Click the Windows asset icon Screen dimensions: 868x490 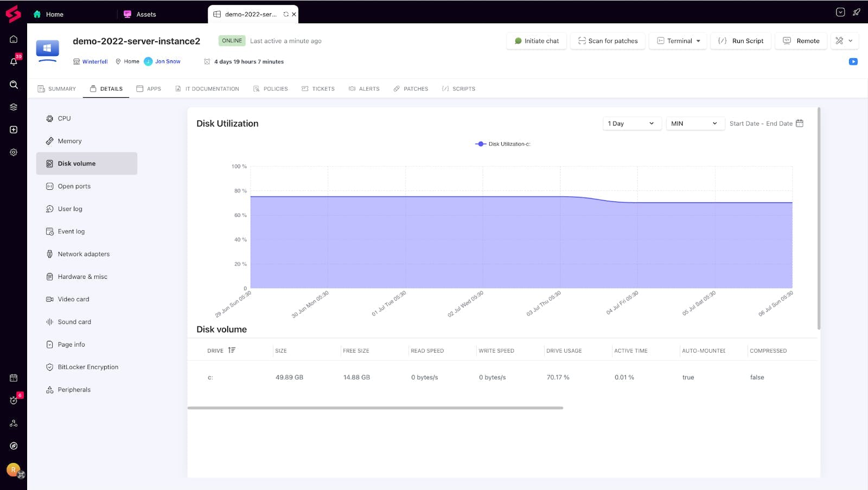pyautogui.click(x=47, y=48)
